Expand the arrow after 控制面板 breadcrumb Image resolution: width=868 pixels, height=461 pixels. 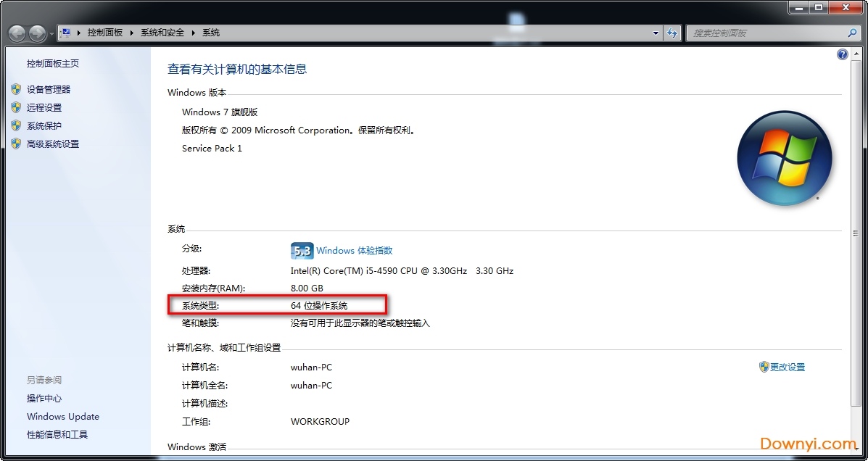click(132, 33)
